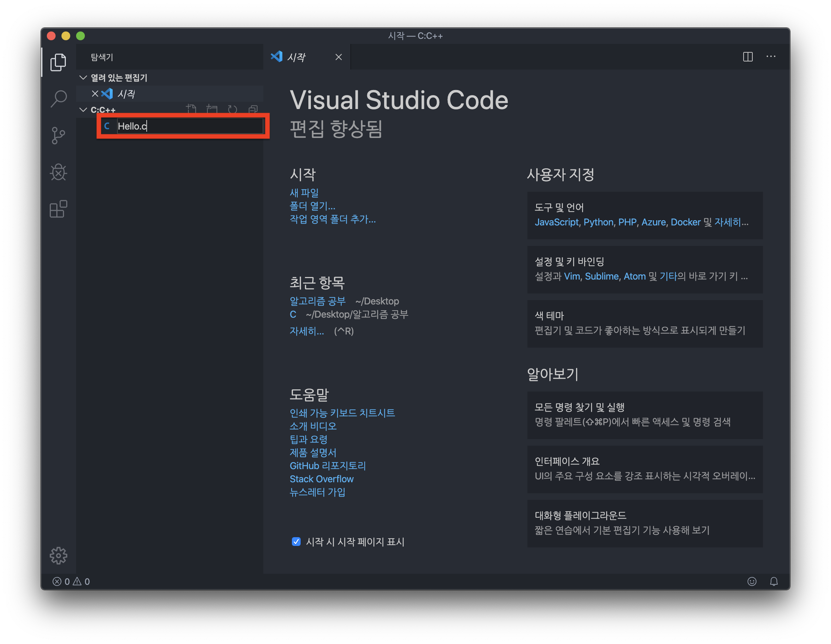Viewport: 831px width, 644px height.
Task: Open the Stack Overflow help link
Action: (322, 479)
